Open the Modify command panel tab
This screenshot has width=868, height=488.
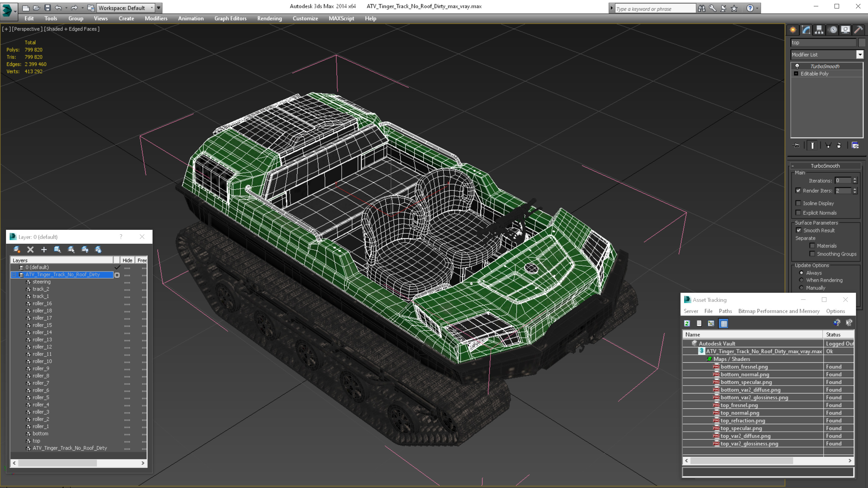click(806, 30)
